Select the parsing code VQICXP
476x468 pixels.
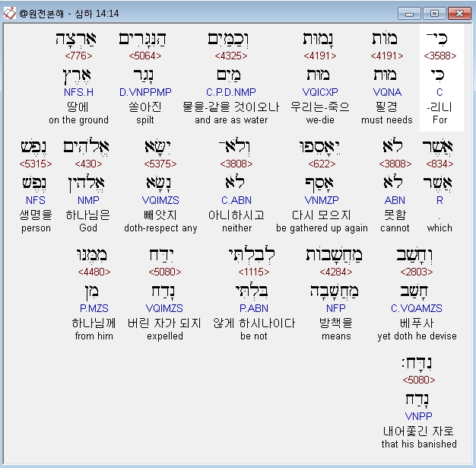click(320, 92)
